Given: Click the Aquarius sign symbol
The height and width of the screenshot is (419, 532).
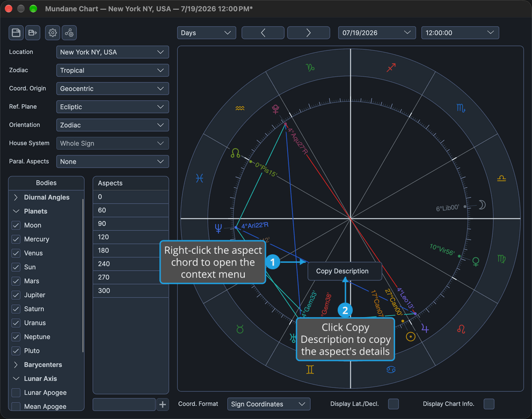Looking at the screenshot, I should click(240, 108).
